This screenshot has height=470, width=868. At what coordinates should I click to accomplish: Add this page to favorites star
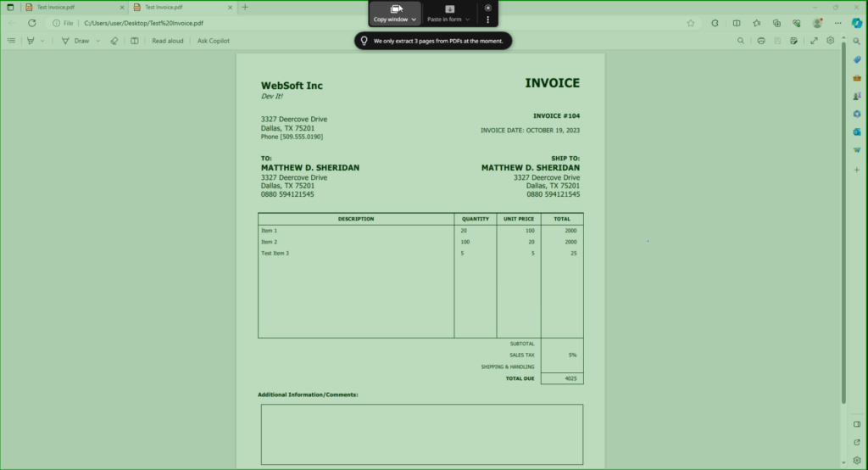(690, 23)
